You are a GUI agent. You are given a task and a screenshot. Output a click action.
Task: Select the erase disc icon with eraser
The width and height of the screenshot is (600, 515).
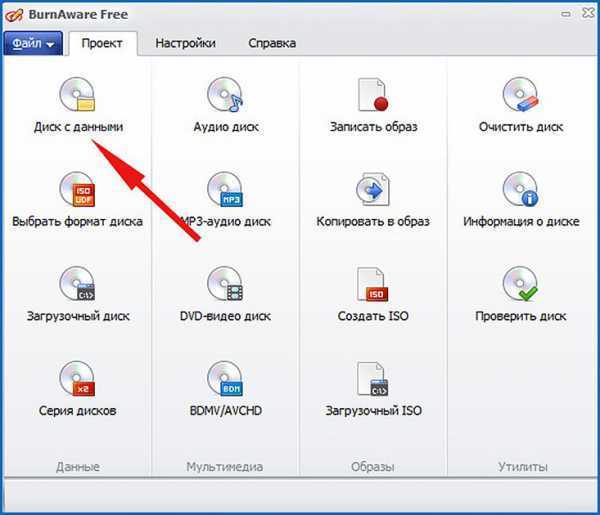point(520,94)
